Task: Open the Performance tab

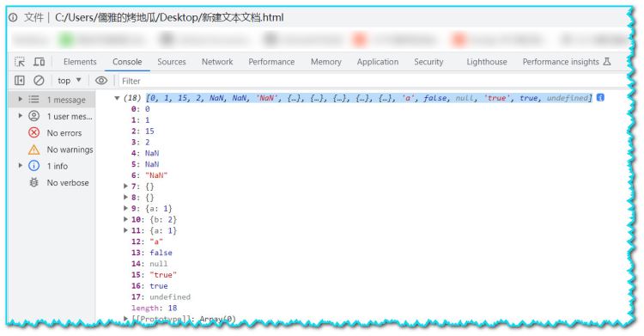Action: click(x=271, y=62)
